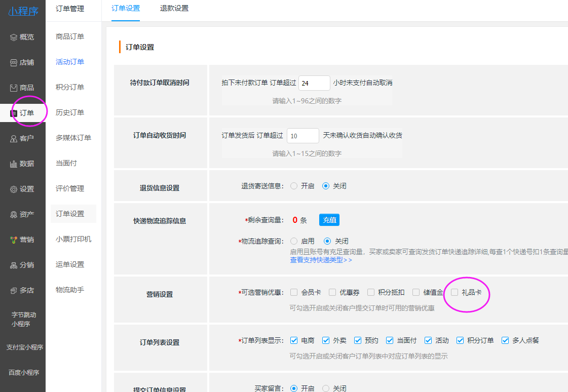This screenshot has height=392, width=568.
Task: Open 字节跳动小程序 in the sidebar
Action: click(22, 319)
